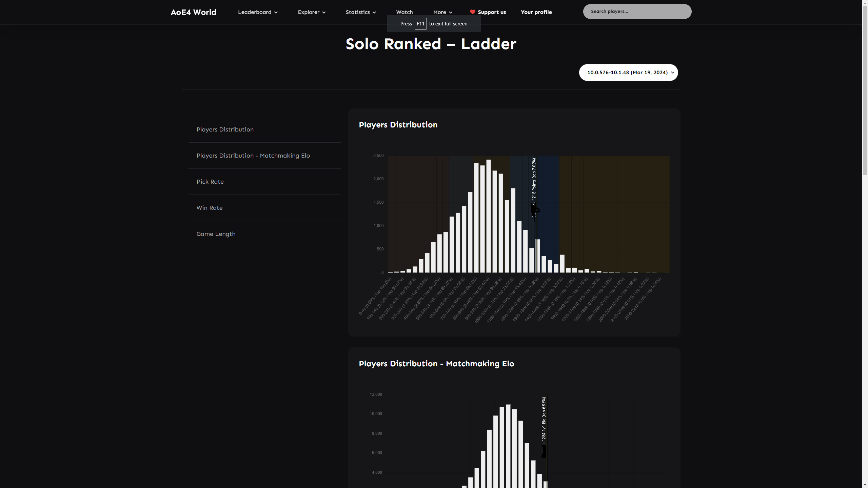Expand the Explorer menu

point(312,12)
